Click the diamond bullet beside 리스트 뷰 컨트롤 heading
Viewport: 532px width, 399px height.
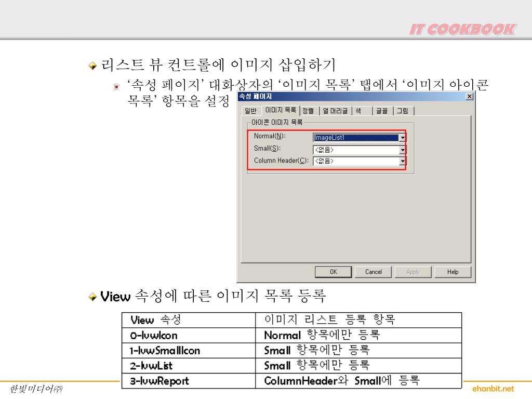(x=92, y=66)
